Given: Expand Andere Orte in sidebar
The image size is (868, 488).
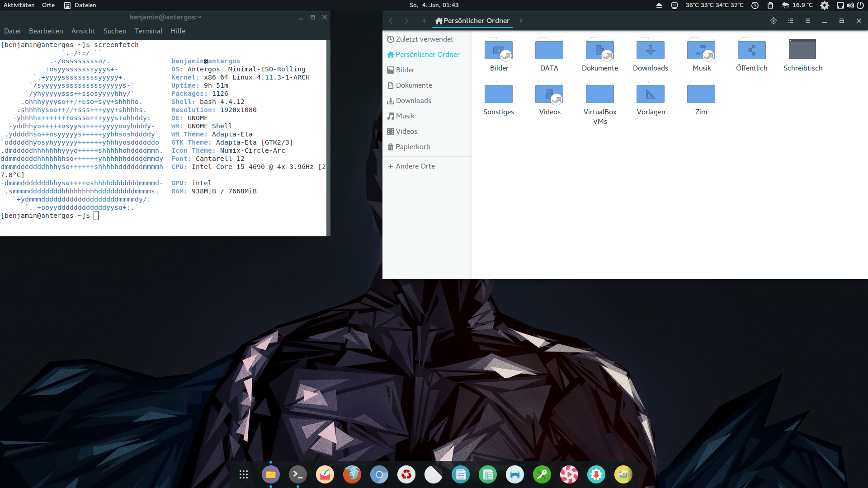Looking at the screenshot, I should pyautogui.click(x=415, y=166).
